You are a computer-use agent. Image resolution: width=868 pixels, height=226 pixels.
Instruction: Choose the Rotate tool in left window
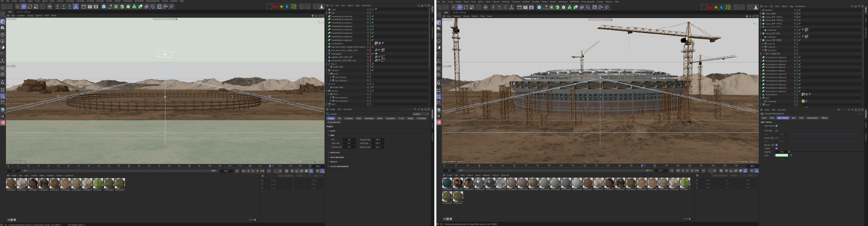30,6
